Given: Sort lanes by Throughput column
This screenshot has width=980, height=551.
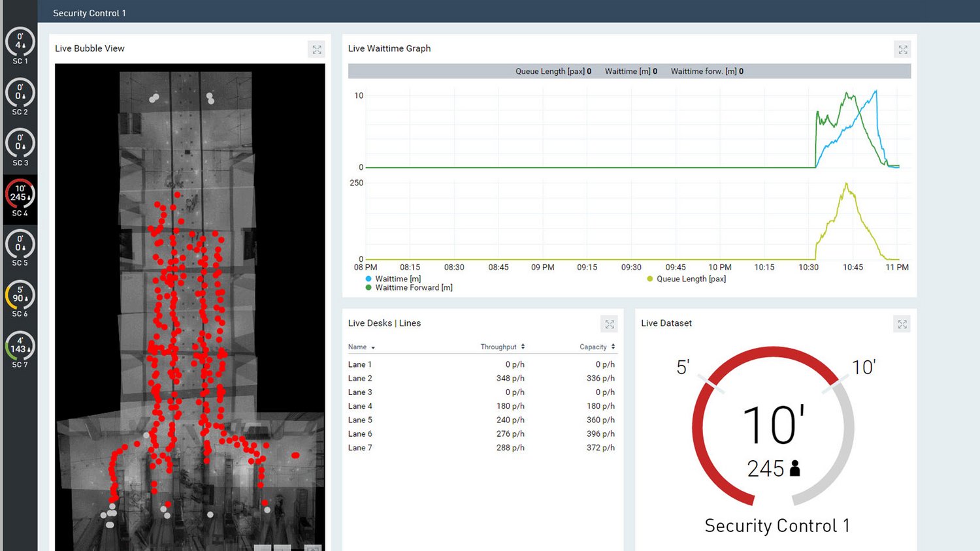Looking at the screenshot, I should tap(502, 347).
